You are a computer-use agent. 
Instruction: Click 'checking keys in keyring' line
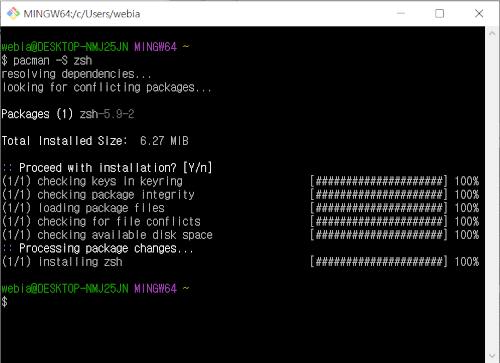[92, 181]
